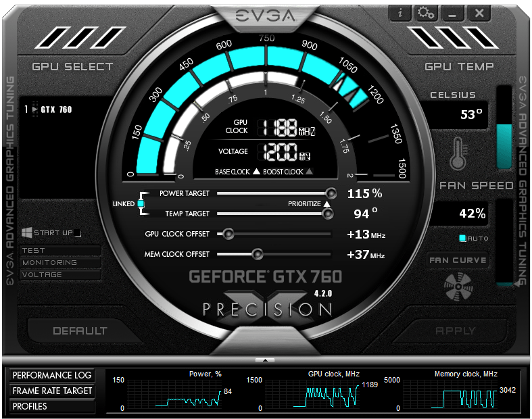Click the thermometer icon
The height and width of the screenshot is (419, 532).
(458, 153)
